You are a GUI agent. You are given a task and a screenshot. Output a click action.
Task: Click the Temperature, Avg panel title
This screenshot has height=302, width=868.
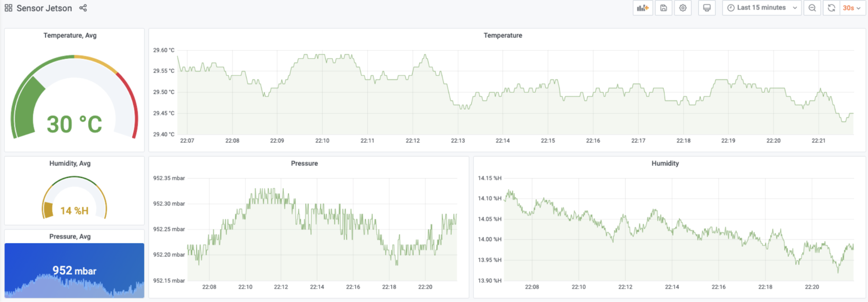(x=70, y=35)
